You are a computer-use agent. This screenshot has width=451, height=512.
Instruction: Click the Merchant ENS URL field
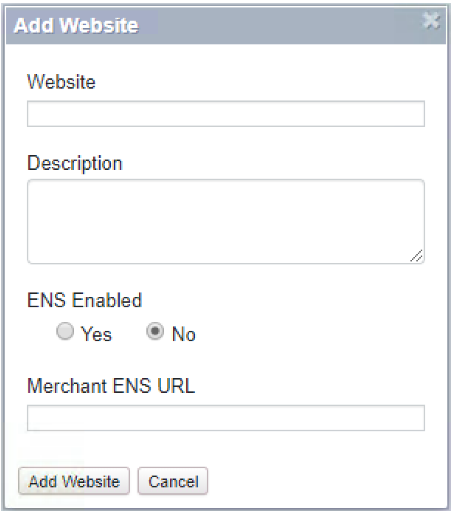(226, 418)
